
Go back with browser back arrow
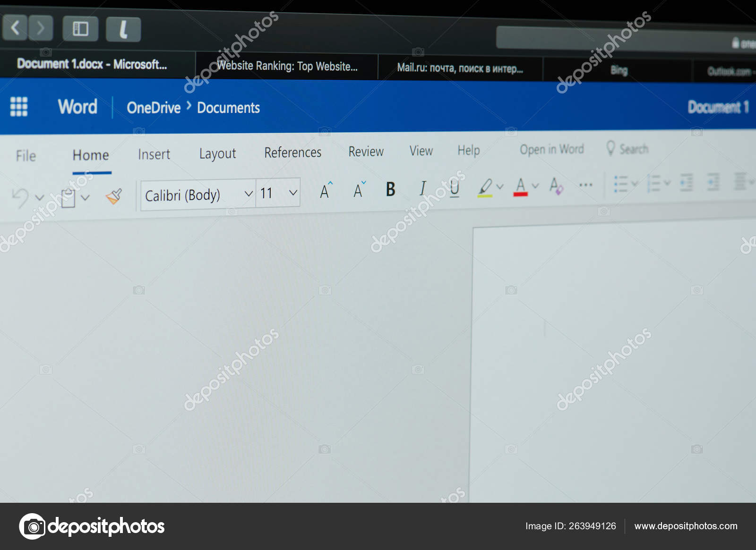15,27
